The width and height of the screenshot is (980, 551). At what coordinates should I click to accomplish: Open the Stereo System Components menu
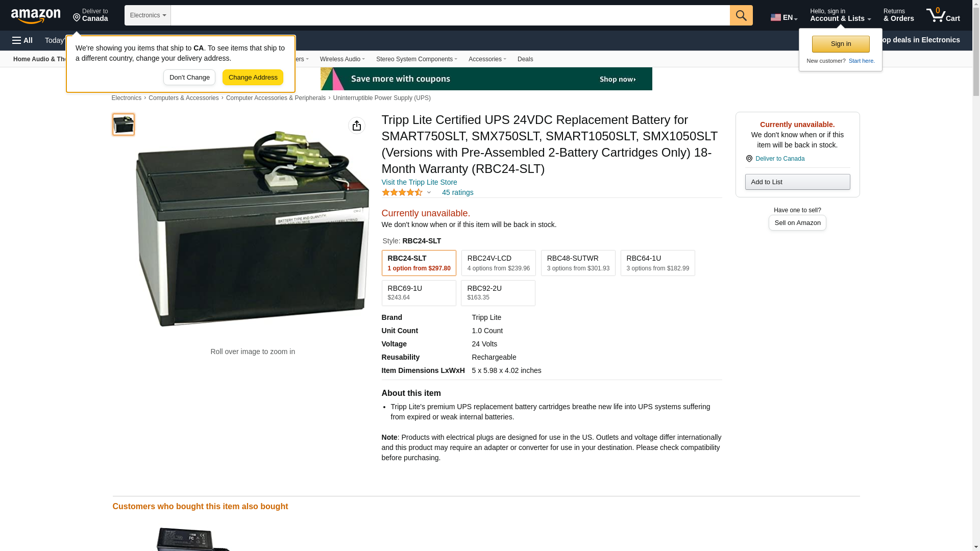[x=416, y=59]
